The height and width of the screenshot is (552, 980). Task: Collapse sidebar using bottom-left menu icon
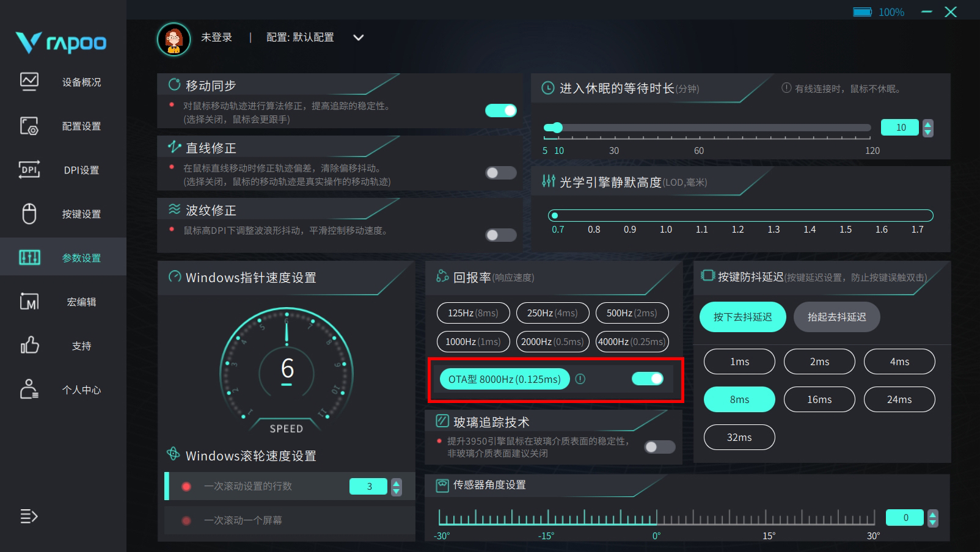(29, 517)
